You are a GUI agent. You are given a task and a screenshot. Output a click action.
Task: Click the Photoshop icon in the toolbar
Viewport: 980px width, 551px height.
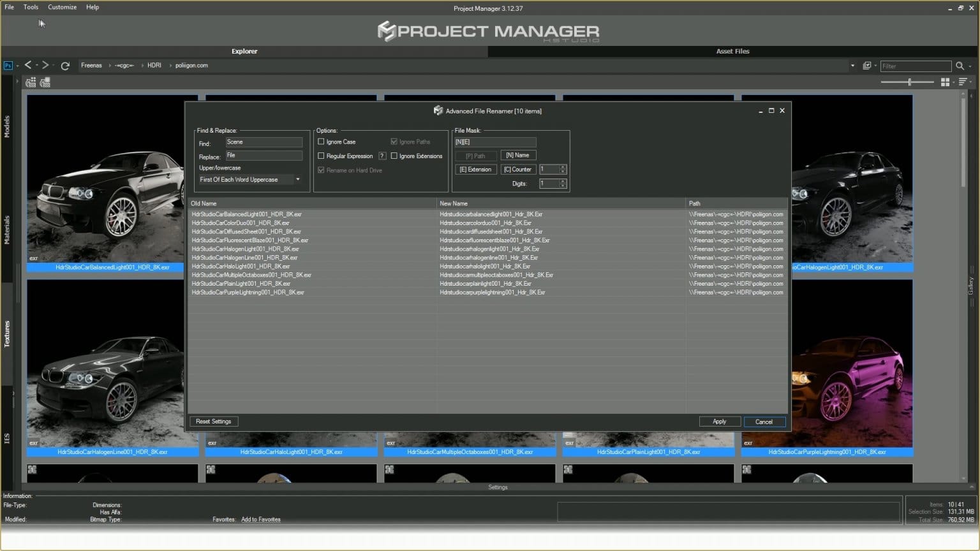click(x=8, y=65)
